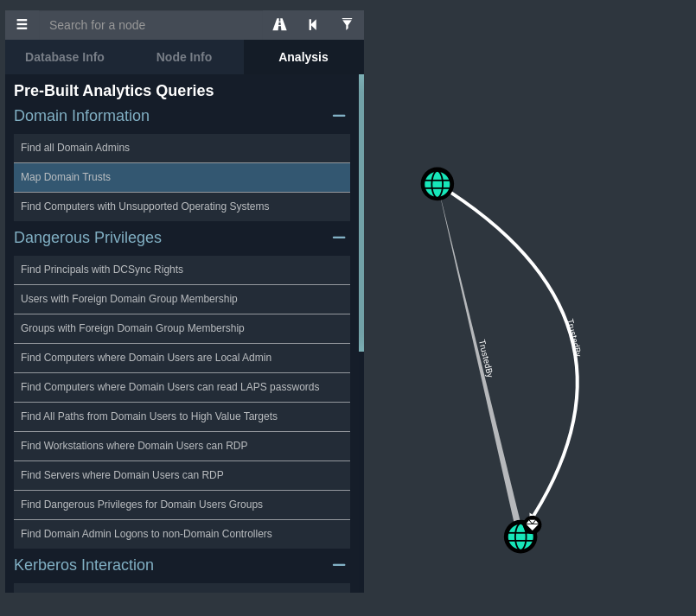Click the Search for a node field
This screenshot has height=616, width=696.
[151, 25]
